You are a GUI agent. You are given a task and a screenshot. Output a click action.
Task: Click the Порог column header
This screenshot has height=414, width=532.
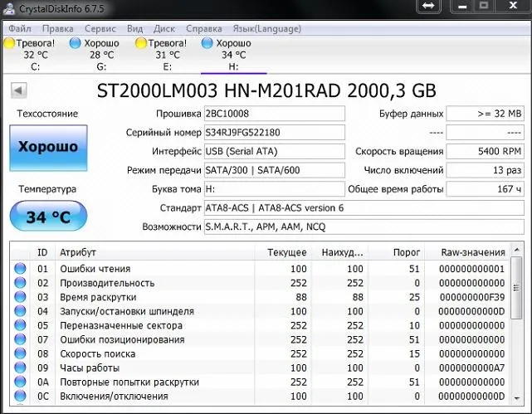pyautogui.click(x=396, y=252)
